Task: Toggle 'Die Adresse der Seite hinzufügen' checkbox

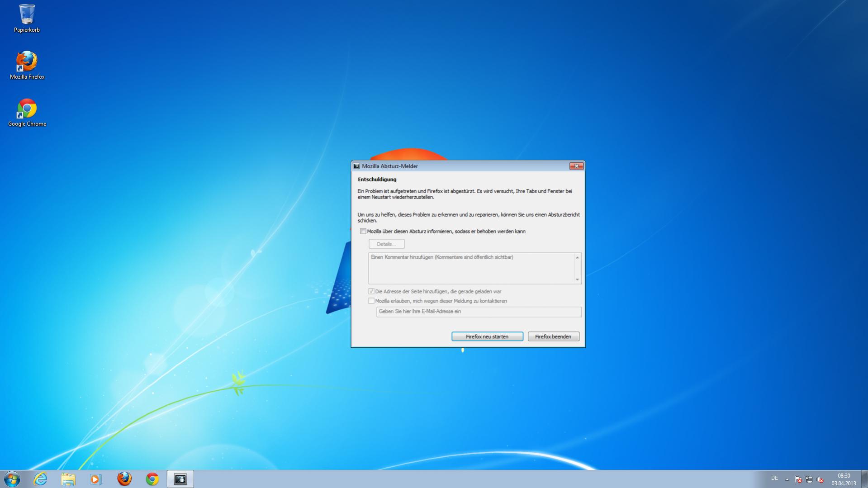Action: 371,291
